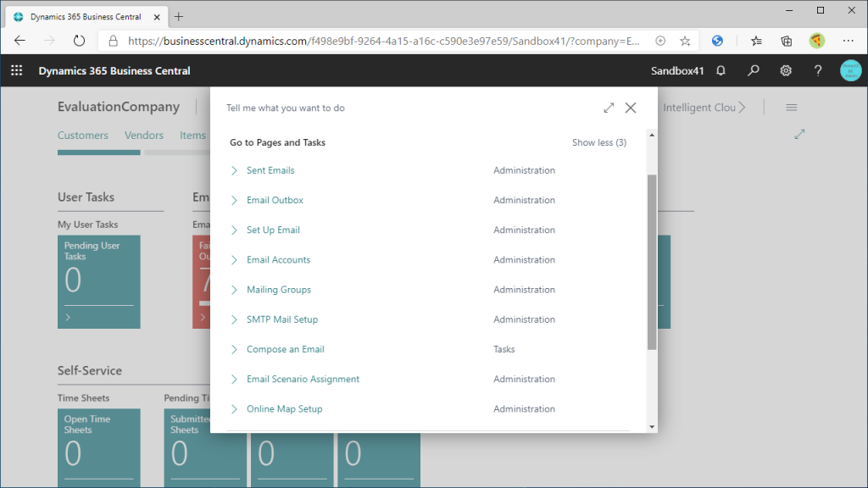Image resolution: width=868 pixels, height=488 pixels.
Task: Expand the SMTP Mail Setup chevron
Action: click(x=234, y=319)
